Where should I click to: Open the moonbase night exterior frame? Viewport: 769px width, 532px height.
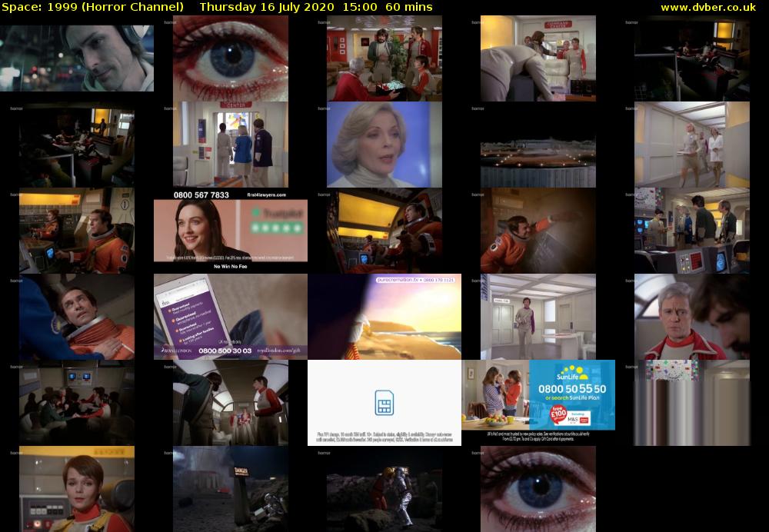538,145
